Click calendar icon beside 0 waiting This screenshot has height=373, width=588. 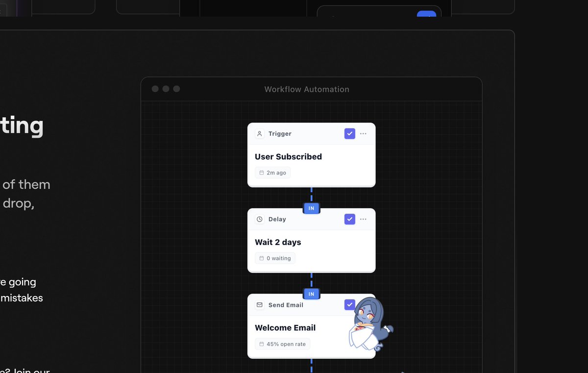(262, 258)
